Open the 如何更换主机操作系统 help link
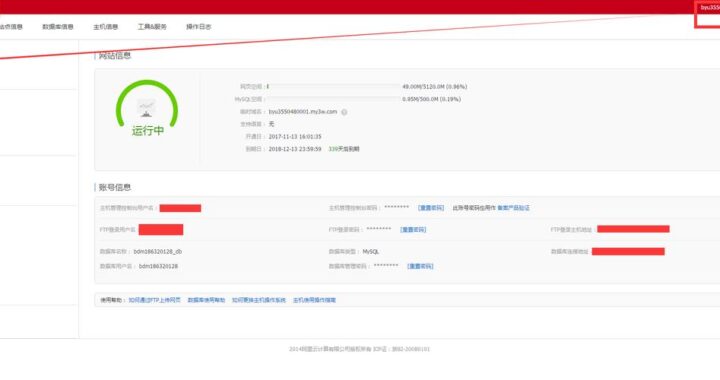Screen dimensions: 720x380 click(x=259, y=300)
